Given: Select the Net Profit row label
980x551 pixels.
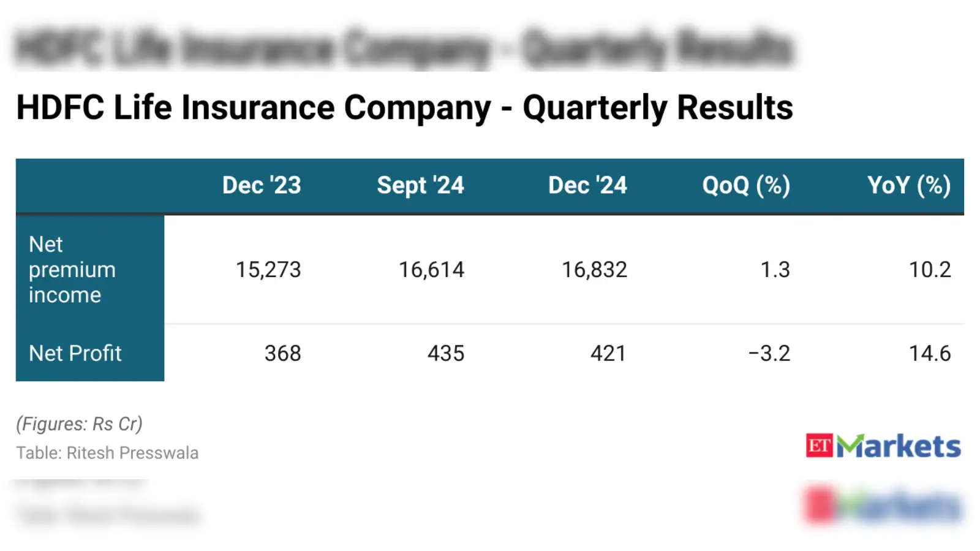Looking at the screenshot, I should 75,353.
